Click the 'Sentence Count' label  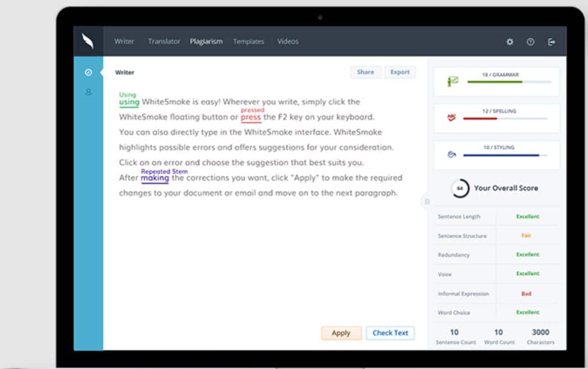pos(455,342)
